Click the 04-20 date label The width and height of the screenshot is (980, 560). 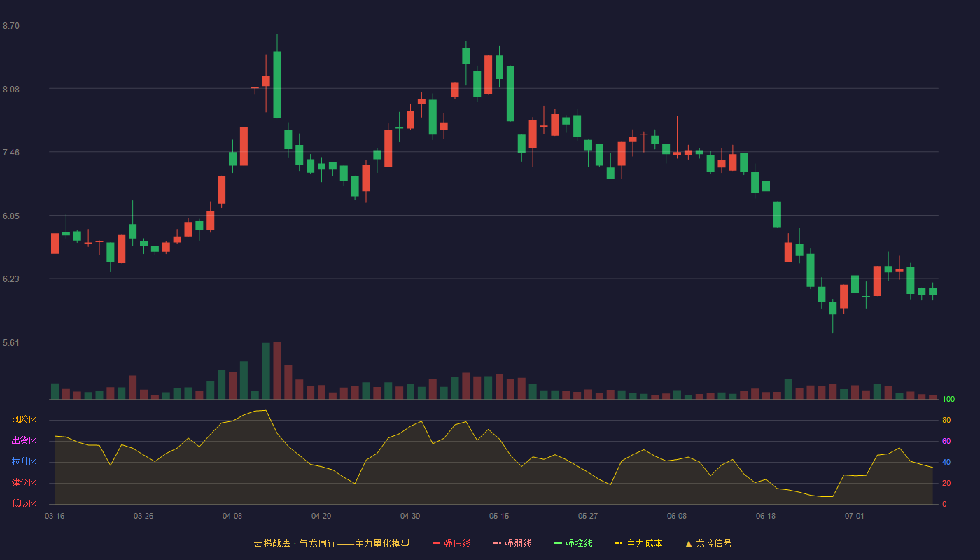tap(321, 516)
